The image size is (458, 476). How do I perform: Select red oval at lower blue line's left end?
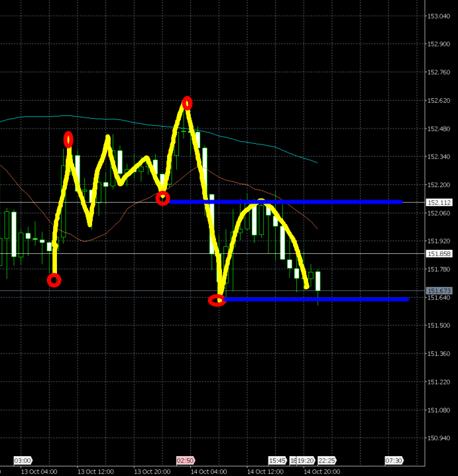pyautogui.click(x=217, y=300)
